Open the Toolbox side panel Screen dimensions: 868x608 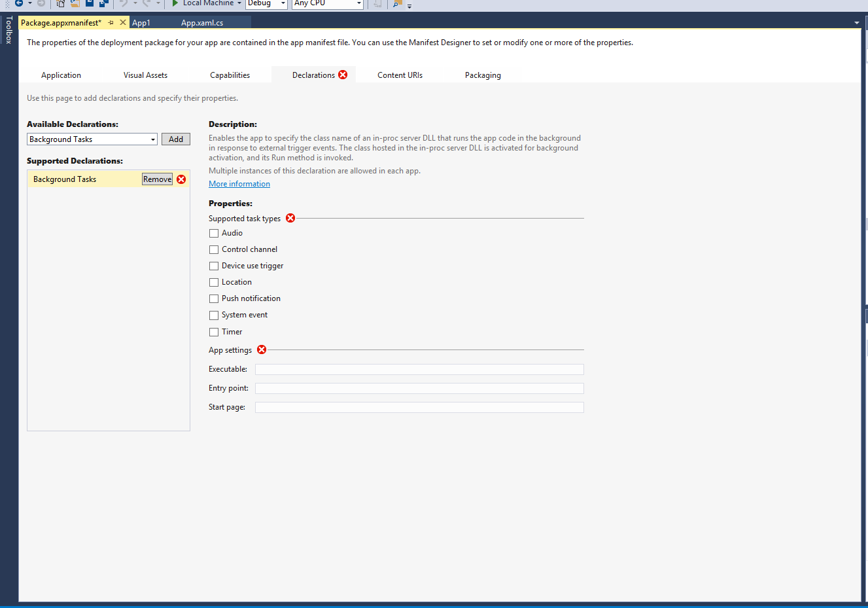pyautogui.click(x=9, y=30)
